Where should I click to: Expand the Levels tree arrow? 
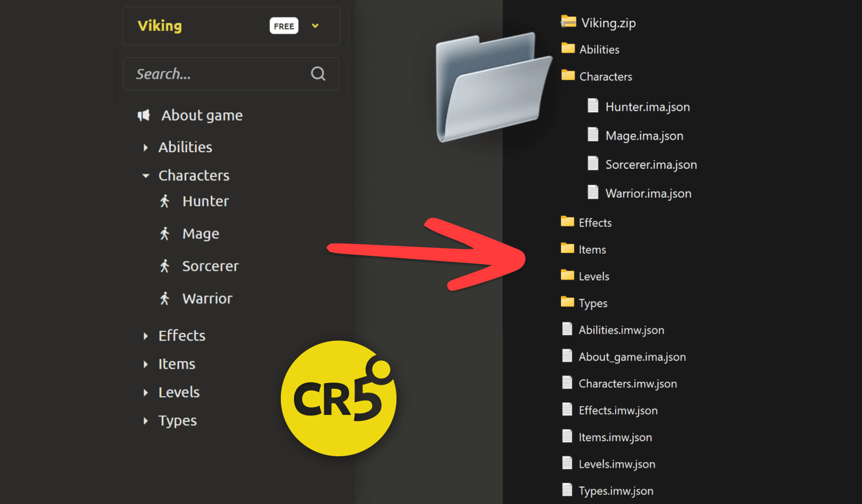(145, 393)
